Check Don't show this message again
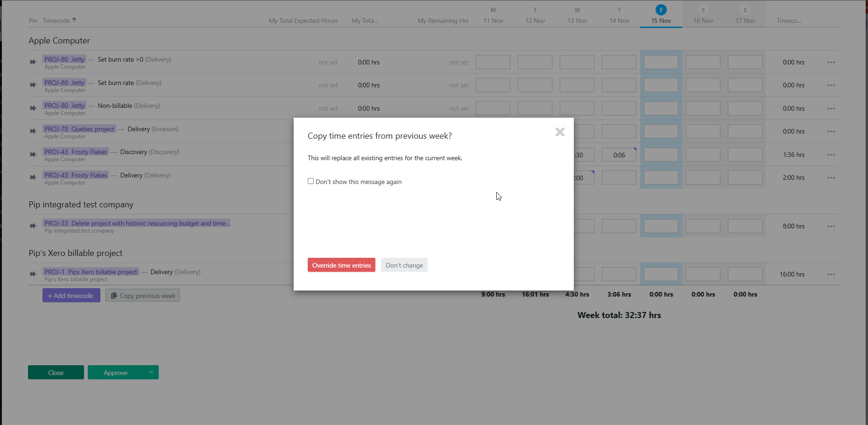 pyautogui.click(x=311, y=181)
